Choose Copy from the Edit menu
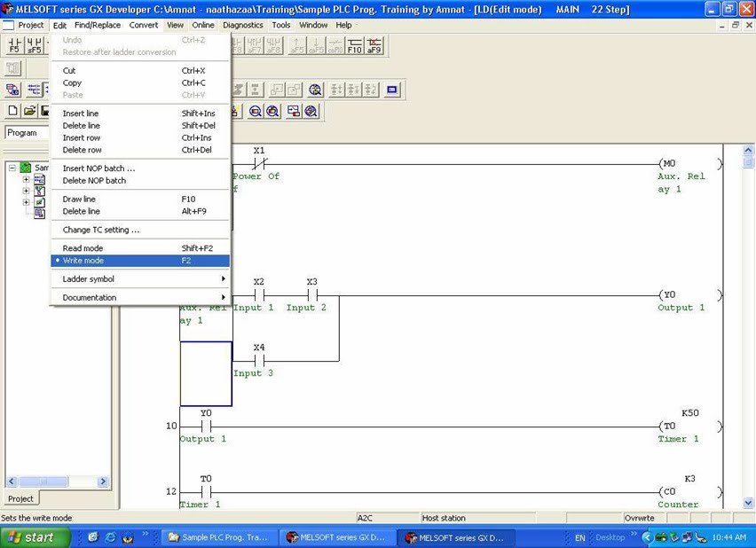This screenshot has width=756, height=548. 140,82
